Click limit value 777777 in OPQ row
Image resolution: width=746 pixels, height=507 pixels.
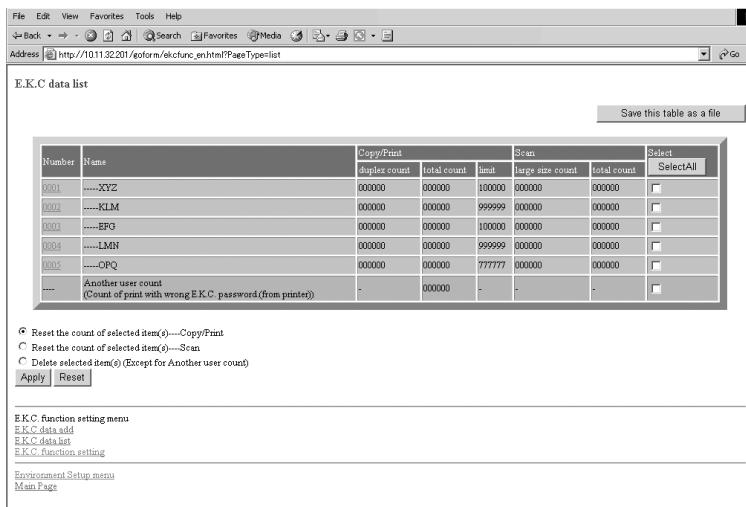click(x=492, y=265)
